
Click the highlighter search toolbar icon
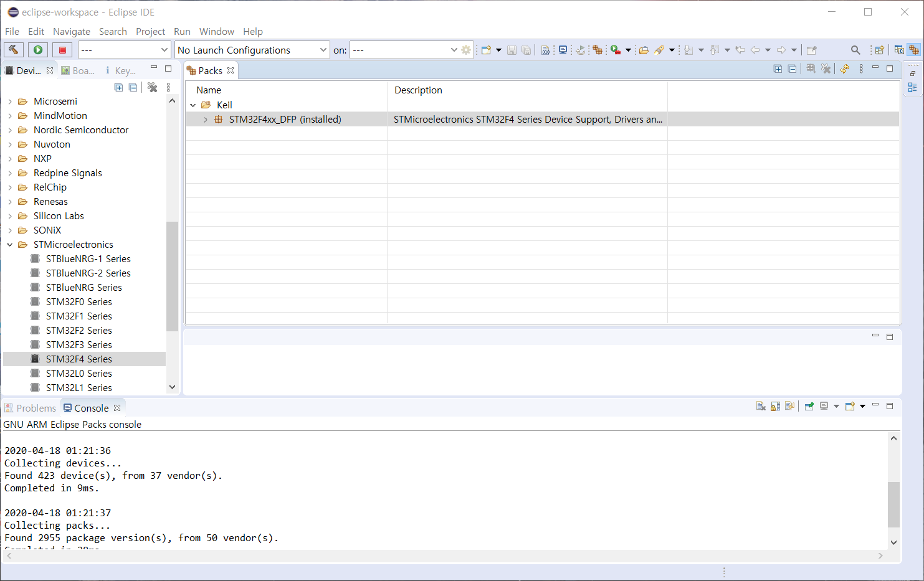[659, 50]
